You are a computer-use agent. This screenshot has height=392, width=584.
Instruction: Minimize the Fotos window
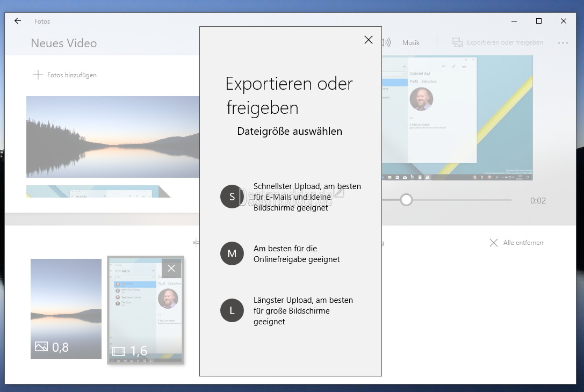tap(514, 21)
